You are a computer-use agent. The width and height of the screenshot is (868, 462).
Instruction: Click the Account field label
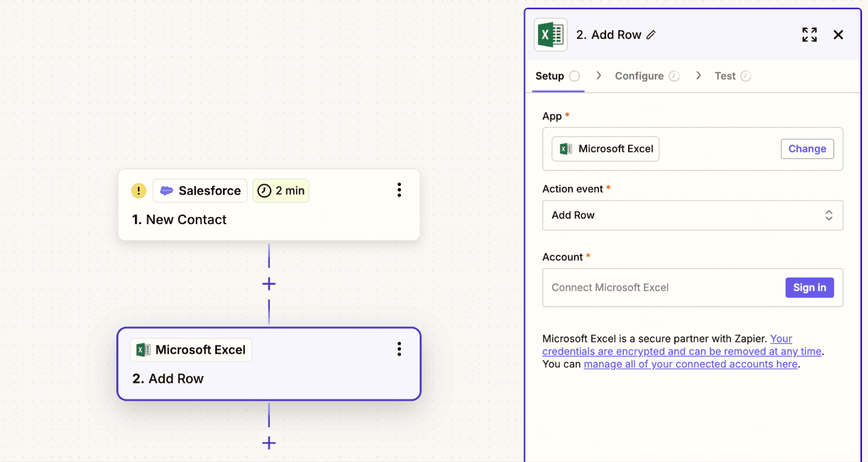563,257
